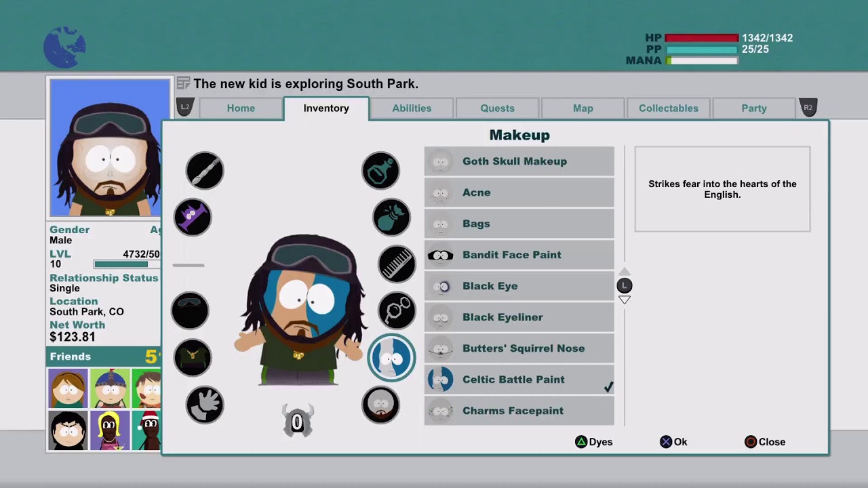This screenshot has height=488, width=868.
Task: Click the circle button icon for Close
Action: pyautogui.click(x=751, y=442)
